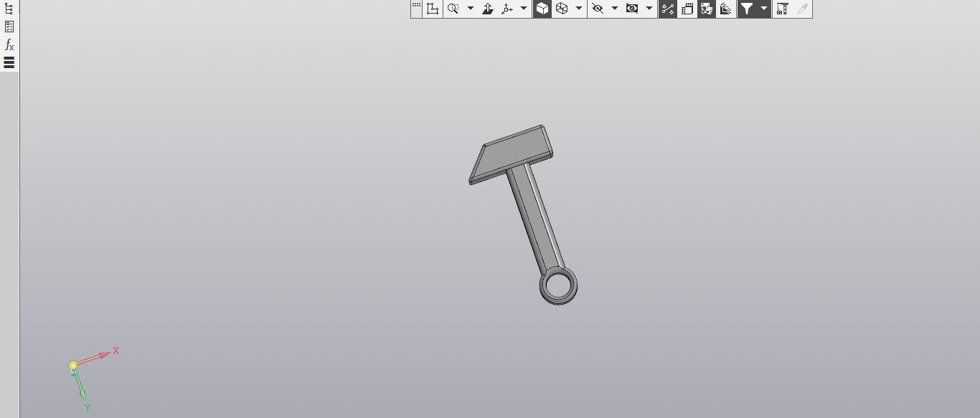Toggle shaded solid cube display

pyautogui.click(x=542, y=9)
